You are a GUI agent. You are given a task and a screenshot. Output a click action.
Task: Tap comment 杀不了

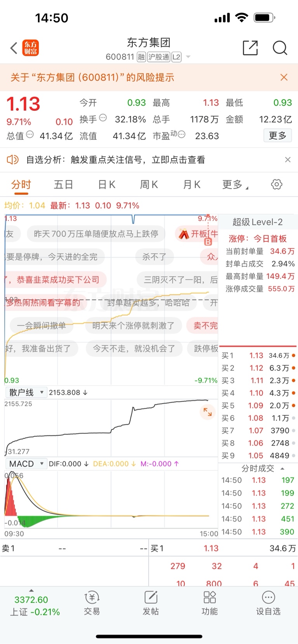[x=154, y=257]
